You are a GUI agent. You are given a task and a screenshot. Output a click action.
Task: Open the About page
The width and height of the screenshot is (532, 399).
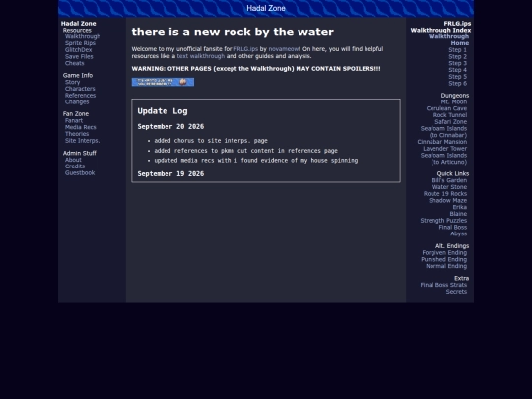[73, 160]
